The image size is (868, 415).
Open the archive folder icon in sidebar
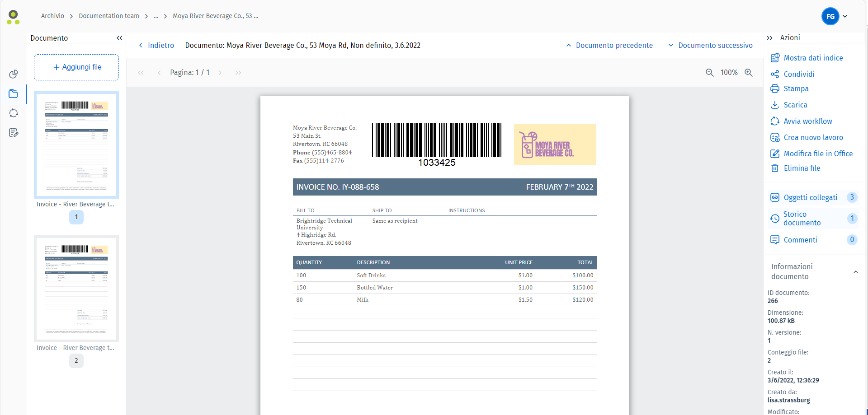(13, 94)
